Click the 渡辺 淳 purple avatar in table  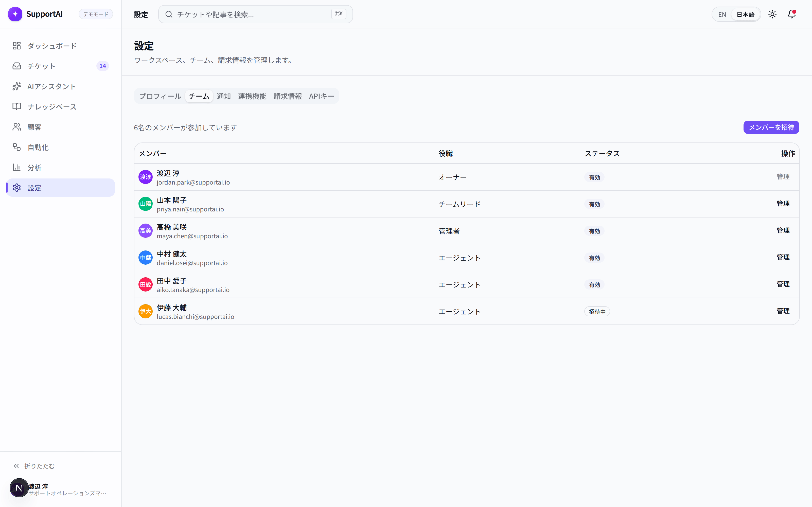pyautogui.click(x=146, y=177)
